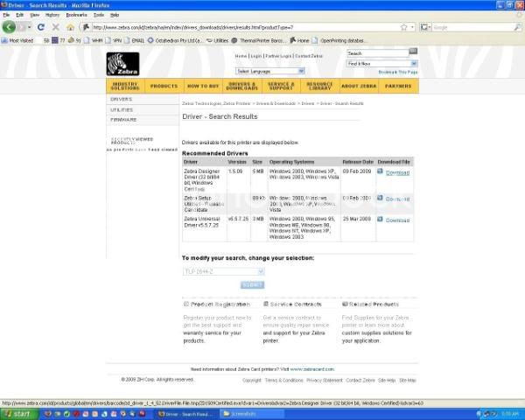525x420 pixels.
Task: Click the site search go button icon
Action: 413,52
